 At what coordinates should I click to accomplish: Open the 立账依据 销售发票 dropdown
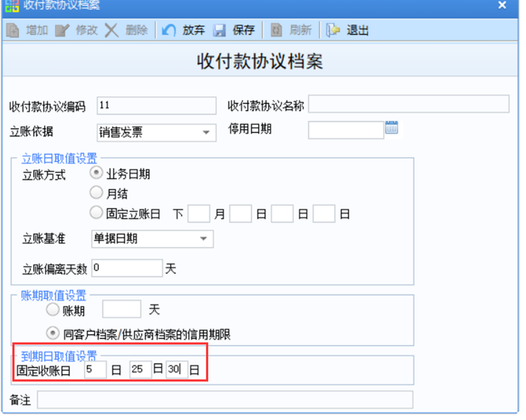coord(206,133)
